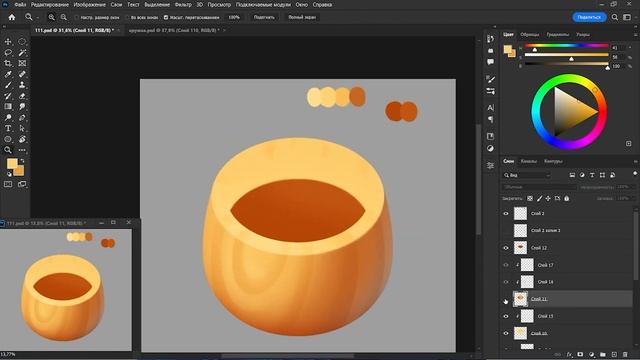
Task: Enable the 'Во всех окнах' checkbox
Action: click(127, 18)
